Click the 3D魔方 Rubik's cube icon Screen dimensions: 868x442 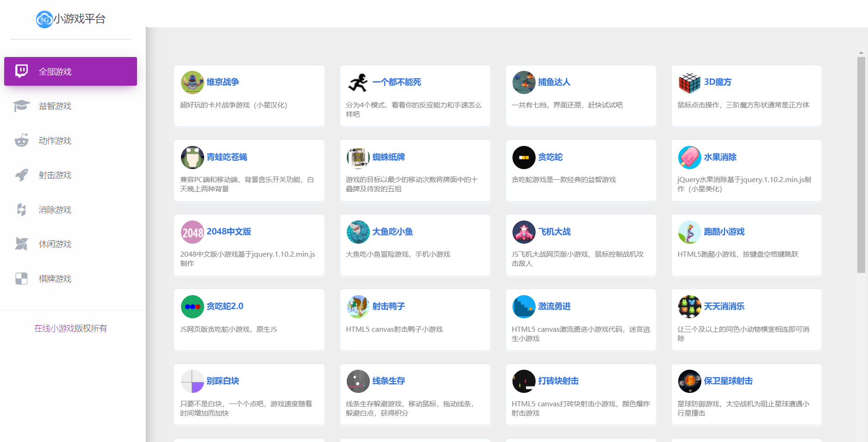pyautogui.click(x=689, y=82)
